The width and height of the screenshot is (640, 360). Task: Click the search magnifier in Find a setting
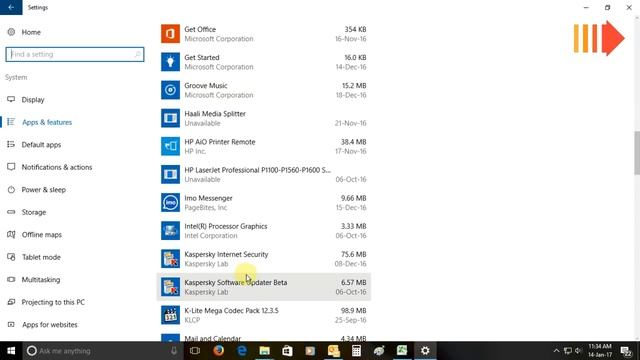138,54
